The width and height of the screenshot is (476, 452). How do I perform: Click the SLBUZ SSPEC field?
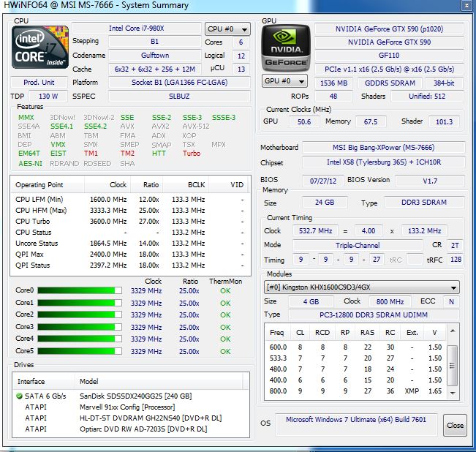(179, 97)
